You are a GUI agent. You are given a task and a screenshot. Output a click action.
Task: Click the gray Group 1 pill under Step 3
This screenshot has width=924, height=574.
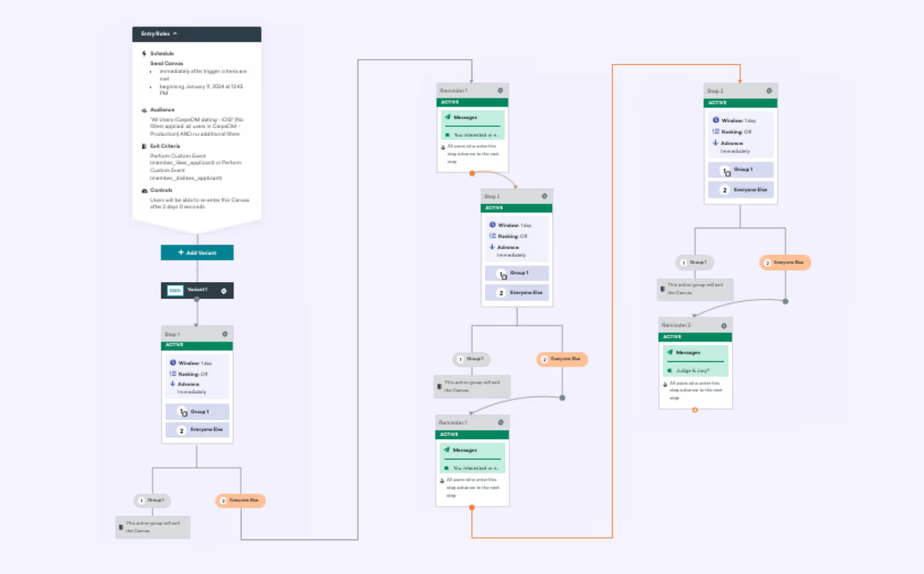(x=695, y=262)
